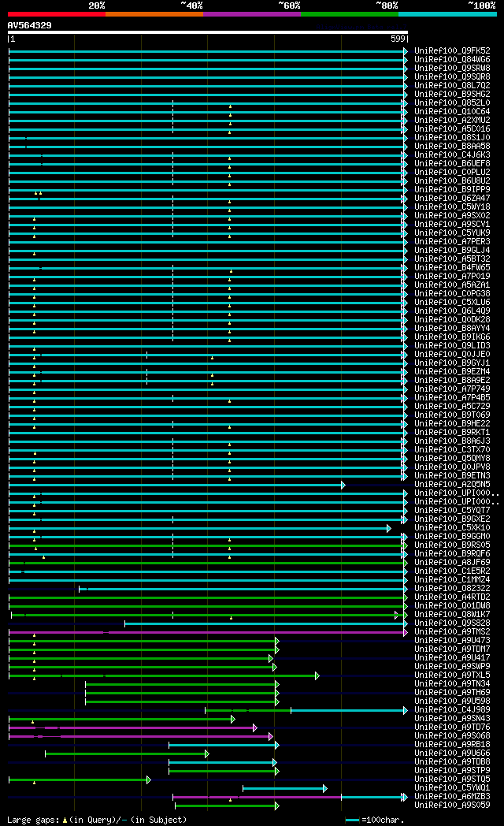Screen dimensions: 504x826
Task: Select the UniRef100_B9RS05 label
Action: pyautogui.click(x=452, y=545)
